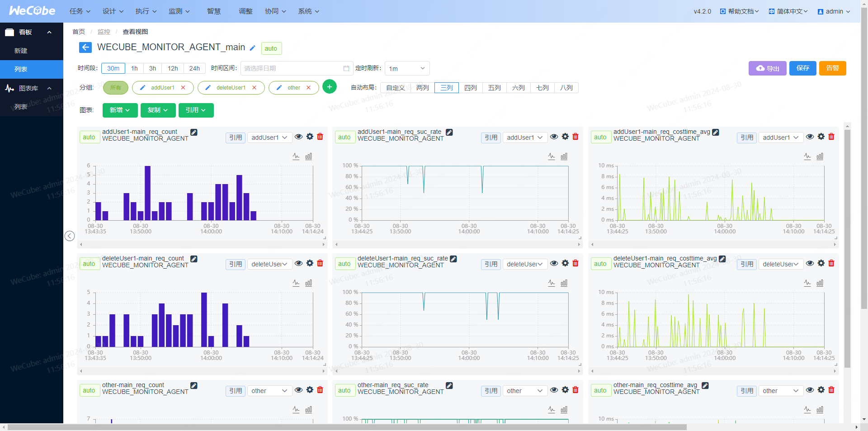Click the back arrow beside WECUBE_MONITOR_AGENT_main
Viewport: 868px width, 431px height.
pyautogui.click(x=85, y=47)
